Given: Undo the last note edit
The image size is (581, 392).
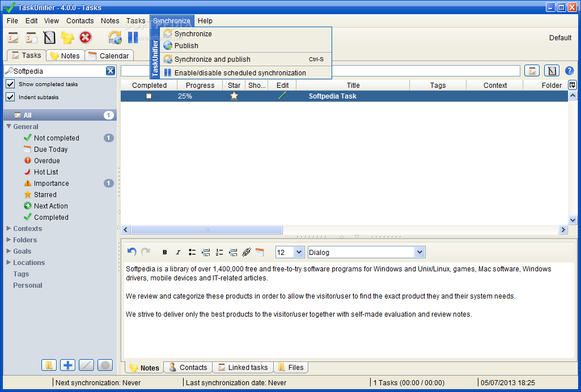Looking at the screenshot, I should 132,252.
